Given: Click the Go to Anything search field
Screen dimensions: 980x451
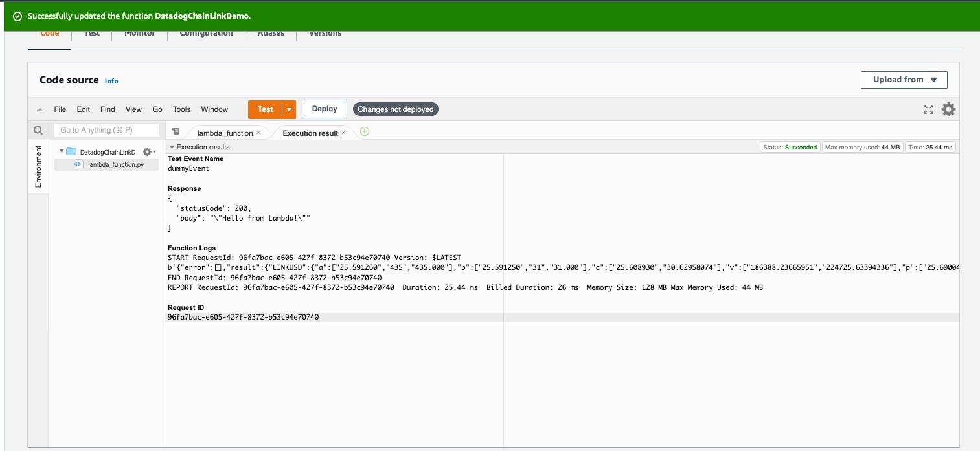Looking at the screenshot, I should pyautogui.click(x=106, y=130).
